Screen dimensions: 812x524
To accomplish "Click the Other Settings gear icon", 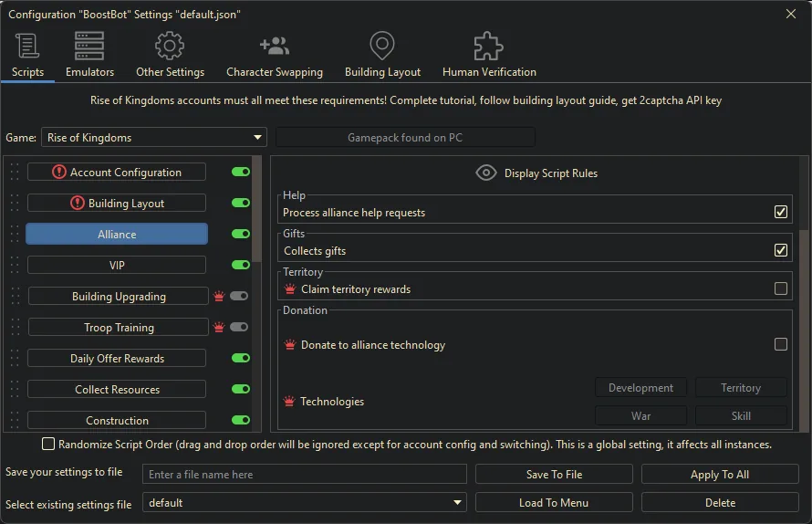I will (x=170, y=46).
